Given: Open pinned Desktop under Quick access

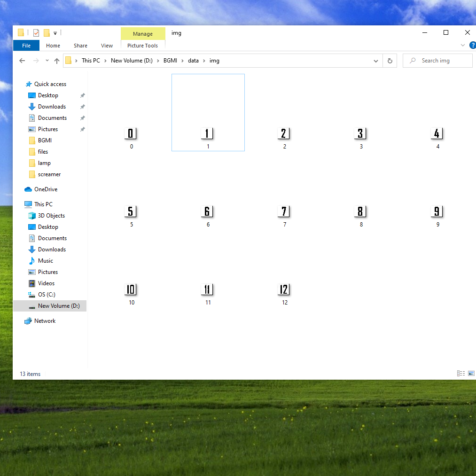Looking at the screenshot, I should pos(48,95).
